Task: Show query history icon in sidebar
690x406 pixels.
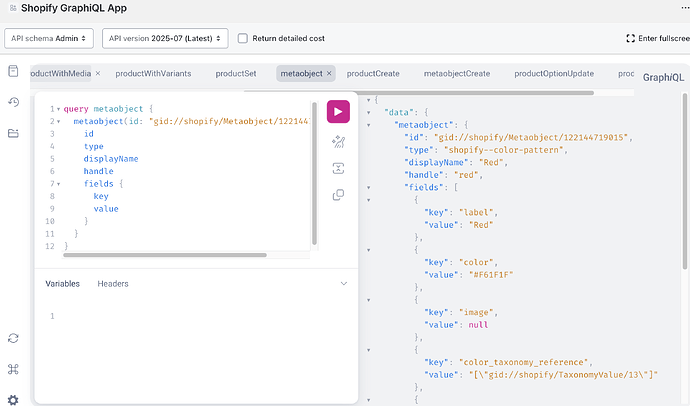Action: tap(13, 102)
